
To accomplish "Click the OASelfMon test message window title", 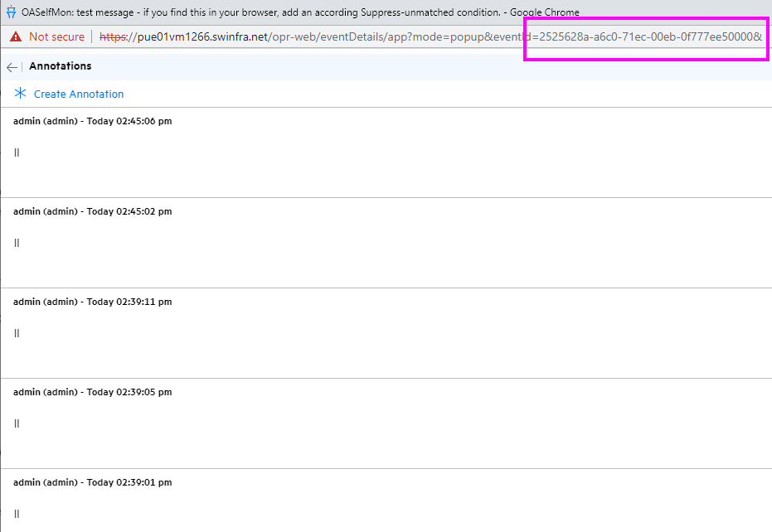I will point(299,12).
